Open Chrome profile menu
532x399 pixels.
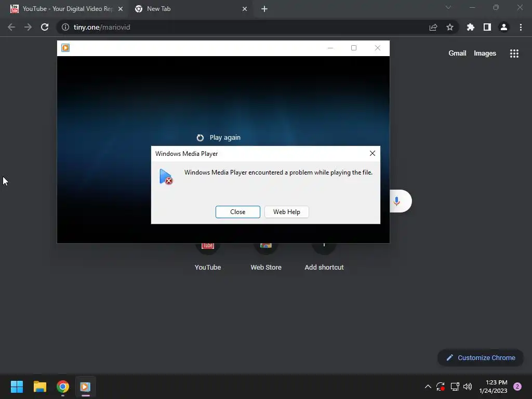click(x=504, y=27)
